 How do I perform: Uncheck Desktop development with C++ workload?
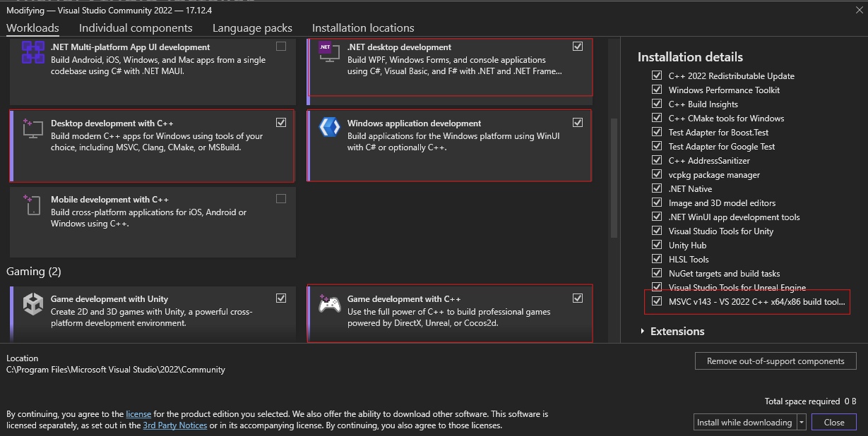(281, 123)
